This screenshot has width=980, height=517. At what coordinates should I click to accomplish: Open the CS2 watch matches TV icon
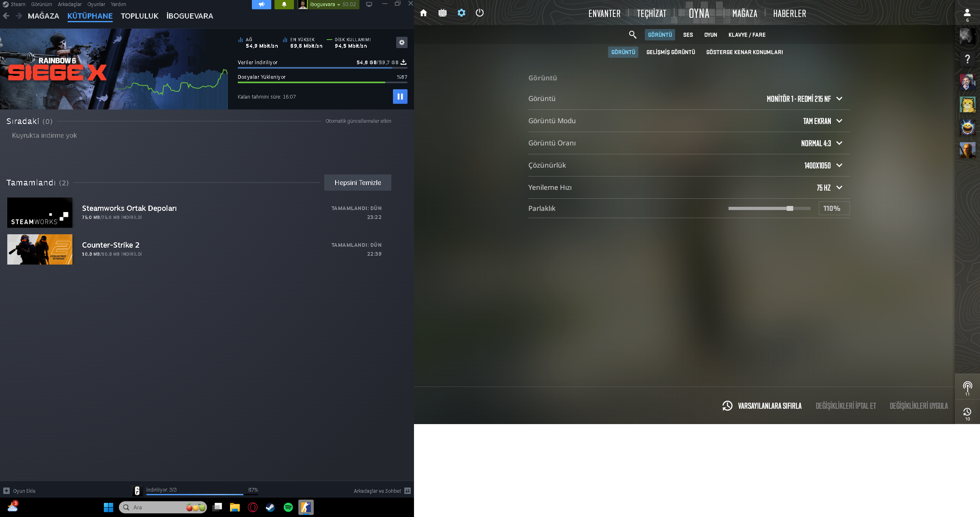click(442, 13)
